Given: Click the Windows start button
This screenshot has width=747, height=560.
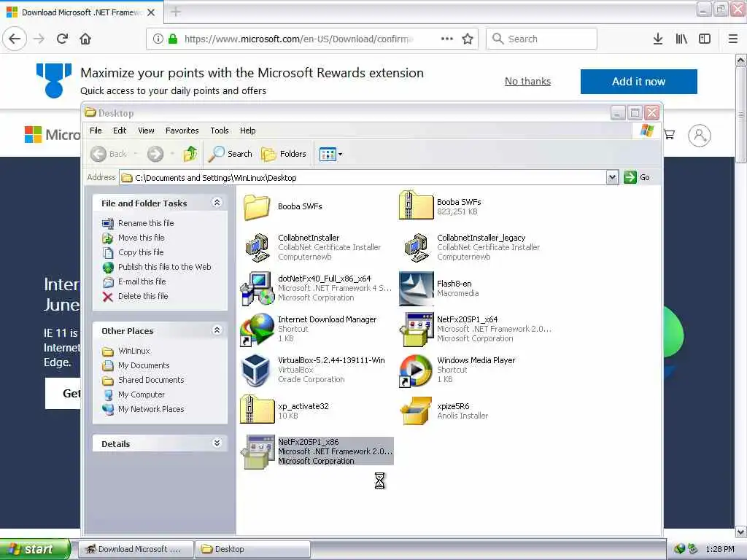Looking at the screenshot, I should pos(35,549).
